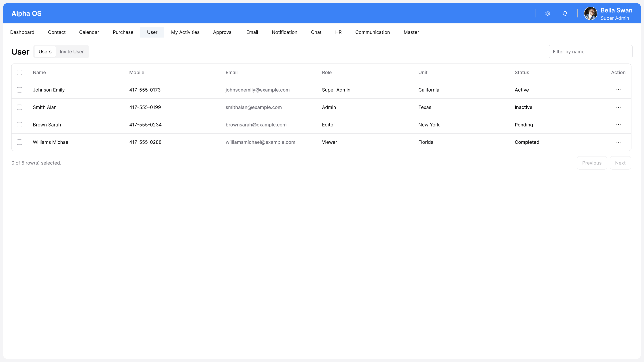Navigate to the Calendar section
Screen dimensions: 644x362
89,32
